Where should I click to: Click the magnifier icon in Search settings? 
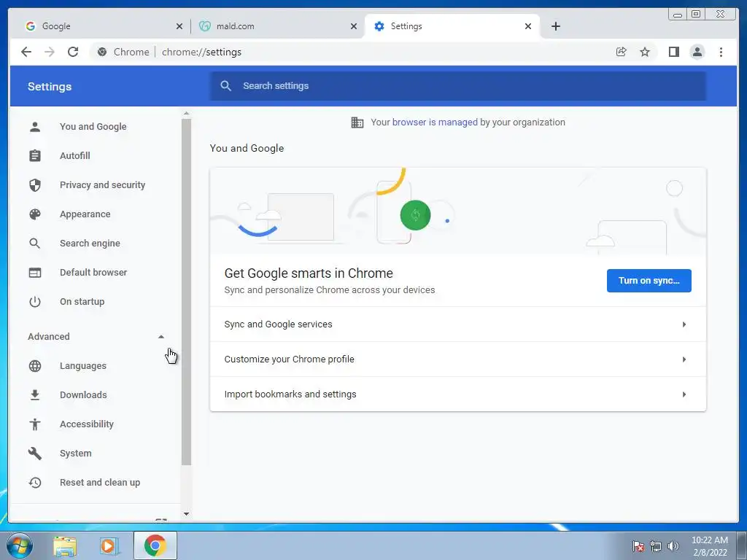(x=226, y=86)
